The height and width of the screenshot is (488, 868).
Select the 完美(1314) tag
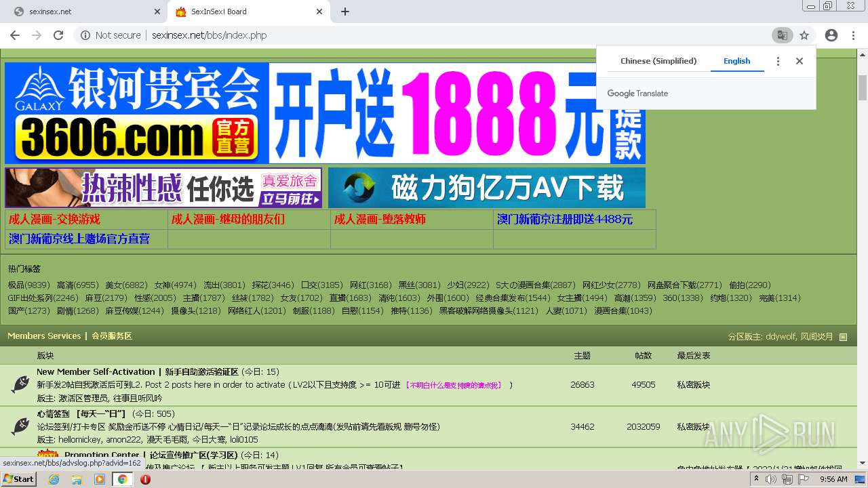(780, 298)
